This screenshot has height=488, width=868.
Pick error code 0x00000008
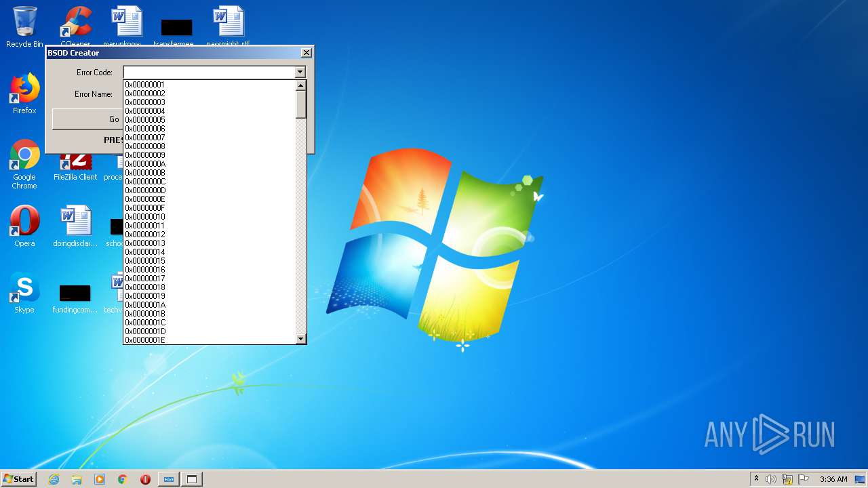(x=210, y=146)
